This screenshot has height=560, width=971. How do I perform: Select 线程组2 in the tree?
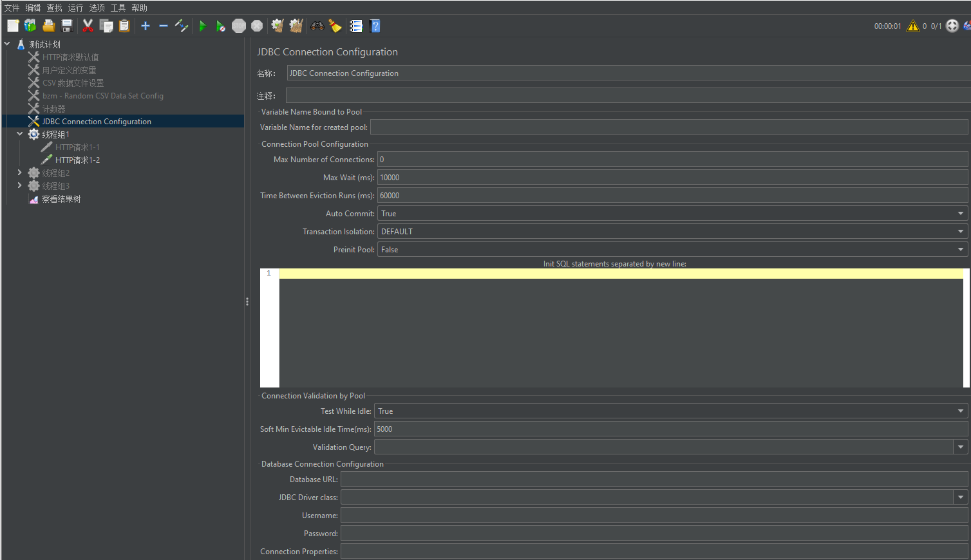pos(56,173)
